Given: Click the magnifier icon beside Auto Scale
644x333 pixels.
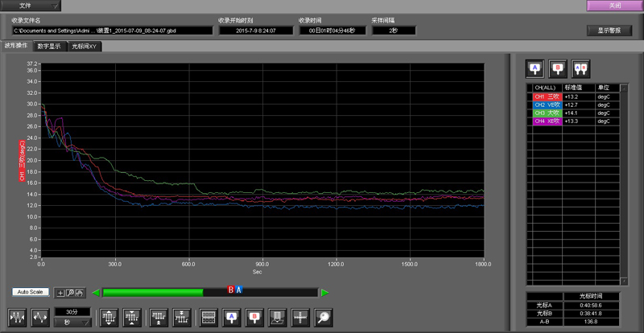Looking at the screenshot, I should tap(70, 293).
